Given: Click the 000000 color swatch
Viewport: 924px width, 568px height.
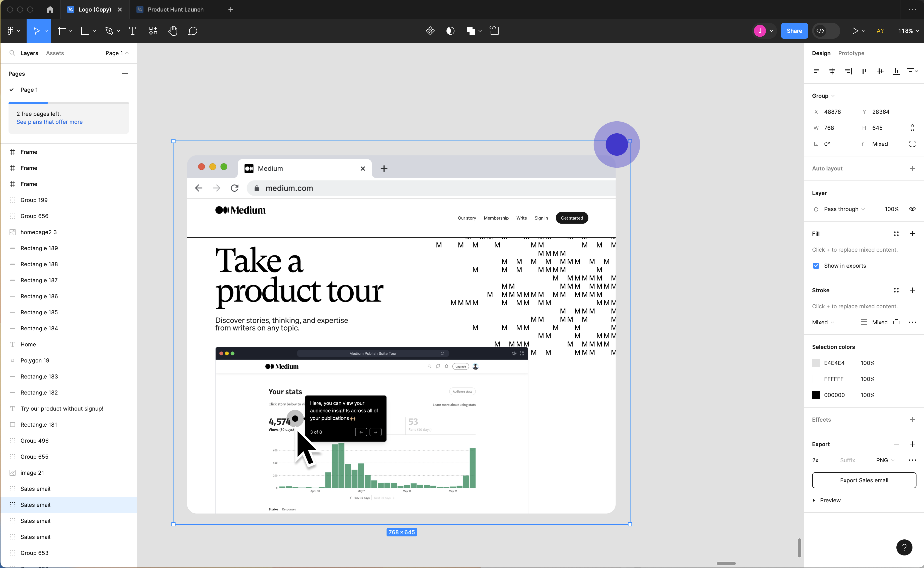Looking at the screenshot, I should [816, 395].
